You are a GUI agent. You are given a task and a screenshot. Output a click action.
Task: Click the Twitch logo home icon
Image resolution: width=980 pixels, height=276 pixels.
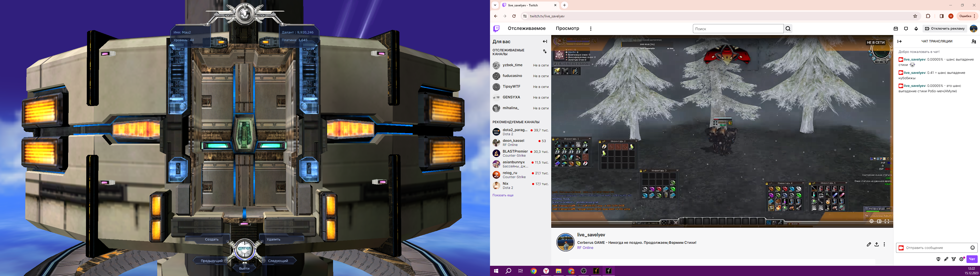point(496,29)
